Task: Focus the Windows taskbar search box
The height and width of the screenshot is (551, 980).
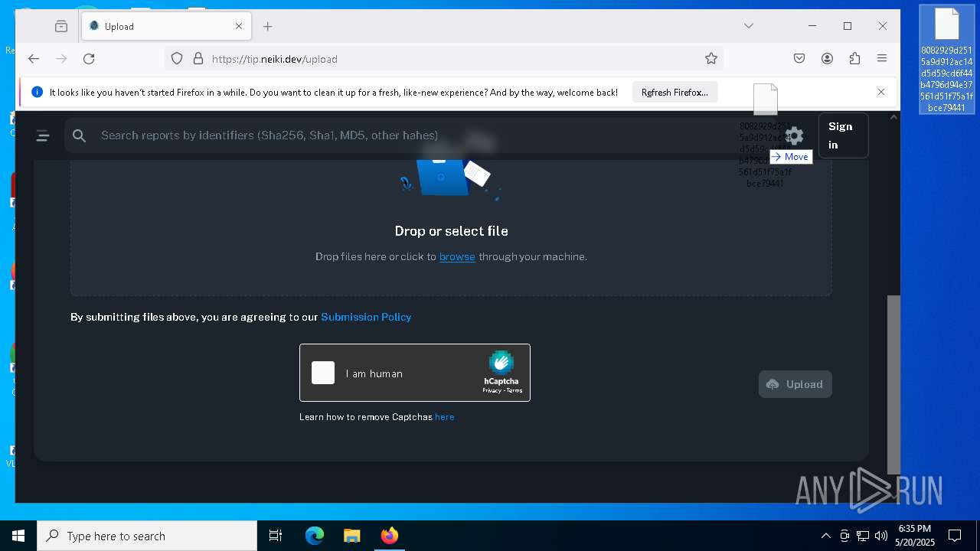Action: click(147, 536)
